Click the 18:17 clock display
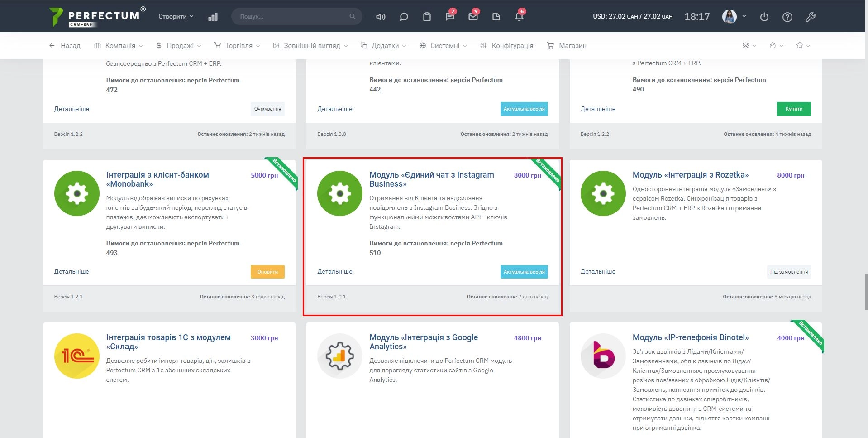This screenshot has height=438, width=868. click(x=697, y=17)
